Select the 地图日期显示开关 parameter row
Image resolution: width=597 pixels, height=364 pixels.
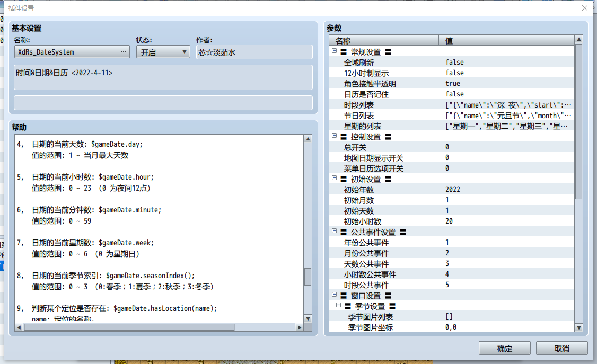coord(452,158)
